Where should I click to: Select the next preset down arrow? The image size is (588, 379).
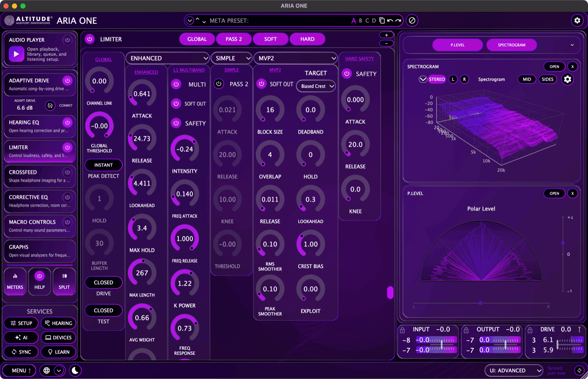coord(204,21)
